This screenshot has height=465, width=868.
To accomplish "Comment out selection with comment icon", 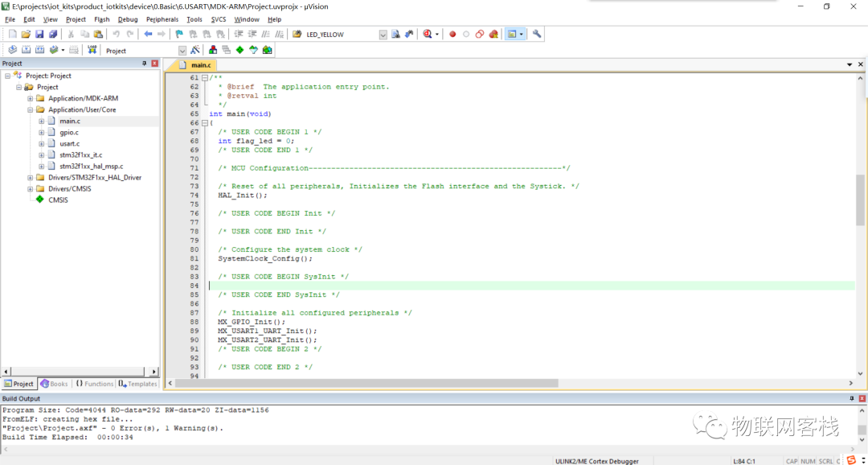I will [x=265, y=34].
